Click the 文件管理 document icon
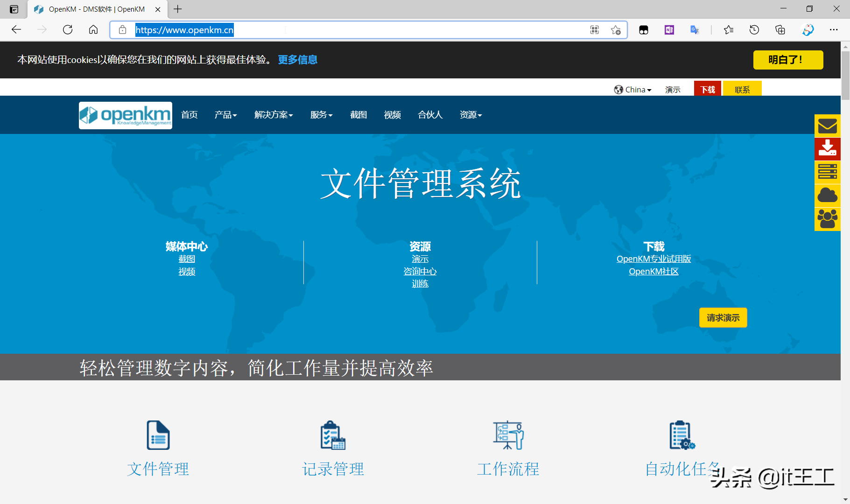The height and width of the screenshot is (504, 850). click(x=158, y=435)
